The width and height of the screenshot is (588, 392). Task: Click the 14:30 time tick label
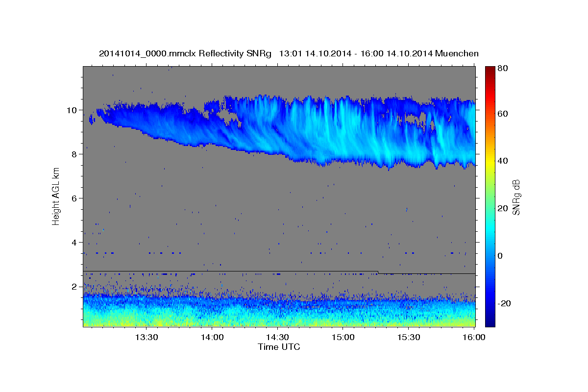pyautogui.click(x=277, y=338)
